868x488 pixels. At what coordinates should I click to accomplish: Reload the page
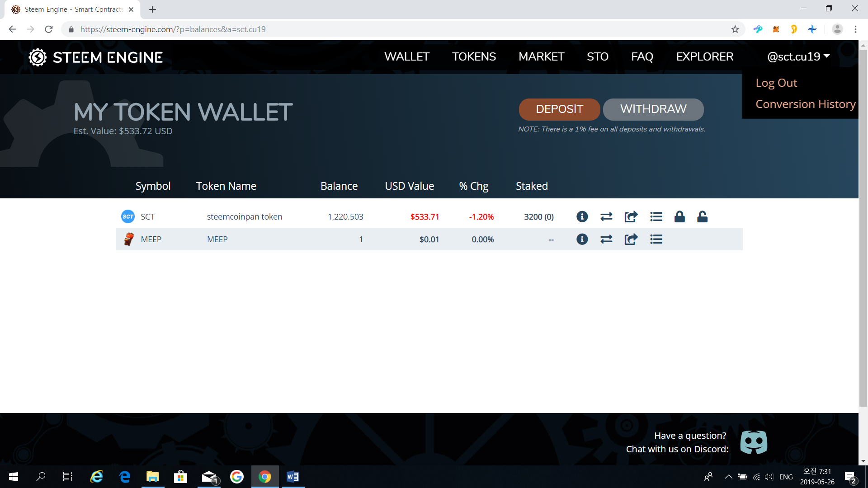(x=49, y=29)
